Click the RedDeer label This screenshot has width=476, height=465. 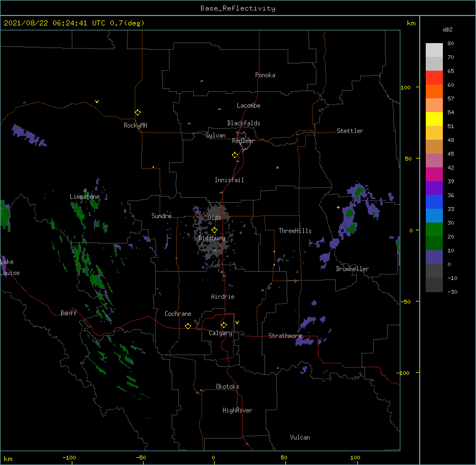[243, 141]
